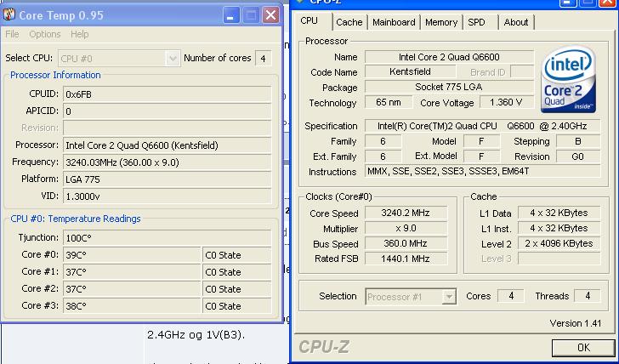The image size is (619, 364).
Task: Click the APICID value field
Action: [x=167, y=111]
